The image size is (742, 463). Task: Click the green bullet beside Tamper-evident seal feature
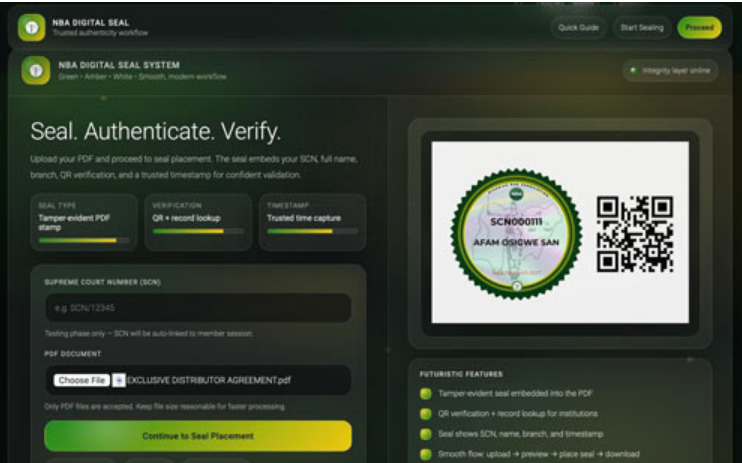tap(425, 394)
